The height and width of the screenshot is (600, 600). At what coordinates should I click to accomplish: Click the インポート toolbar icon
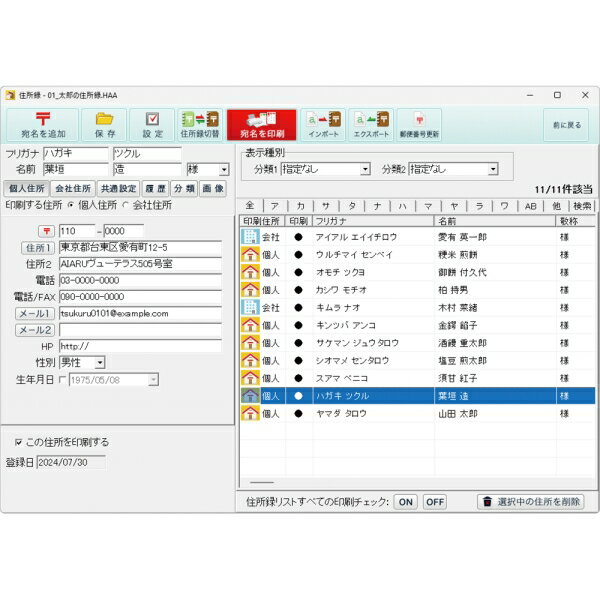(323, 119)
